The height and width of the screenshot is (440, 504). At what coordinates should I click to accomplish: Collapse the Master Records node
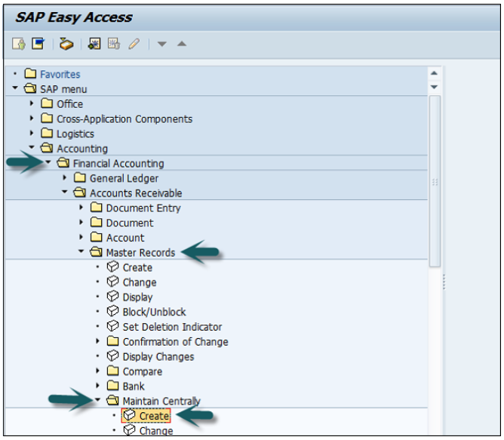click(81, 251)
